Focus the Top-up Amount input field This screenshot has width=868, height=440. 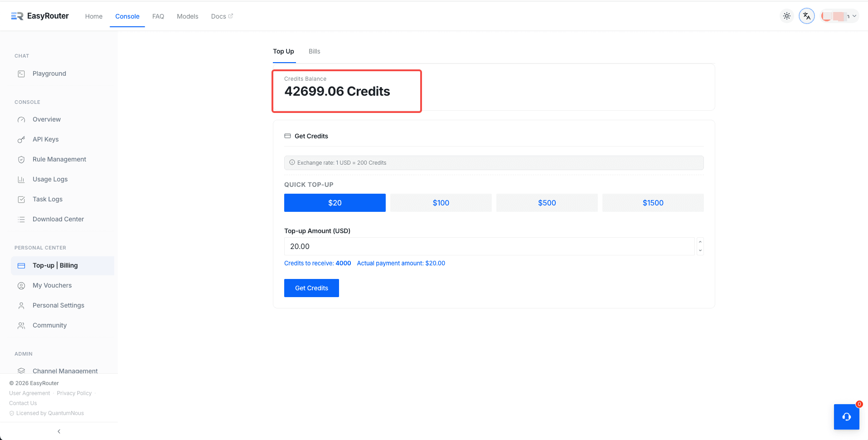click(490, 246)
